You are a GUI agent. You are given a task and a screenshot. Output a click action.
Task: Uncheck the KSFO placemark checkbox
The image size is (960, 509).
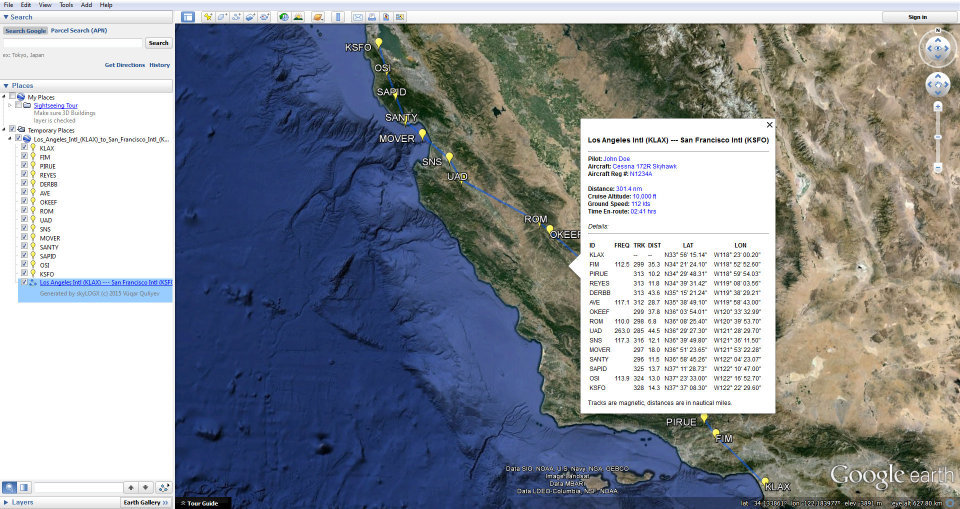click(x=24, y=274)
